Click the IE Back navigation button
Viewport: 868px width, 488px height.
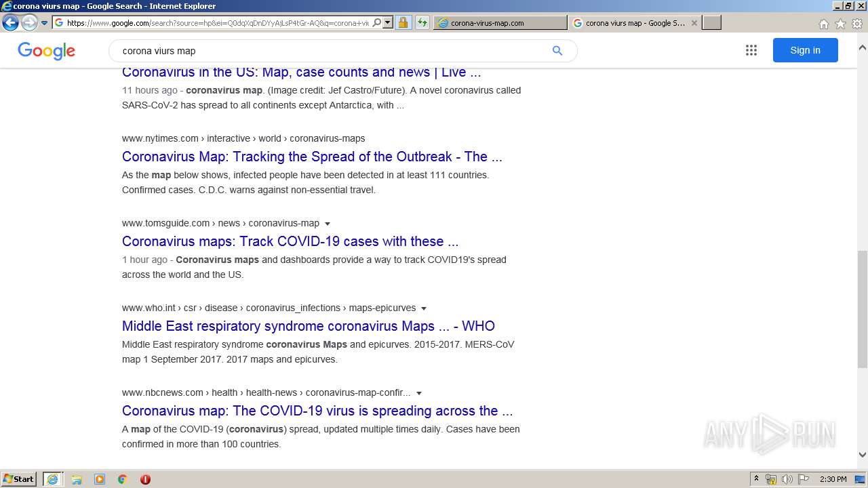click(x=10, y=22)
